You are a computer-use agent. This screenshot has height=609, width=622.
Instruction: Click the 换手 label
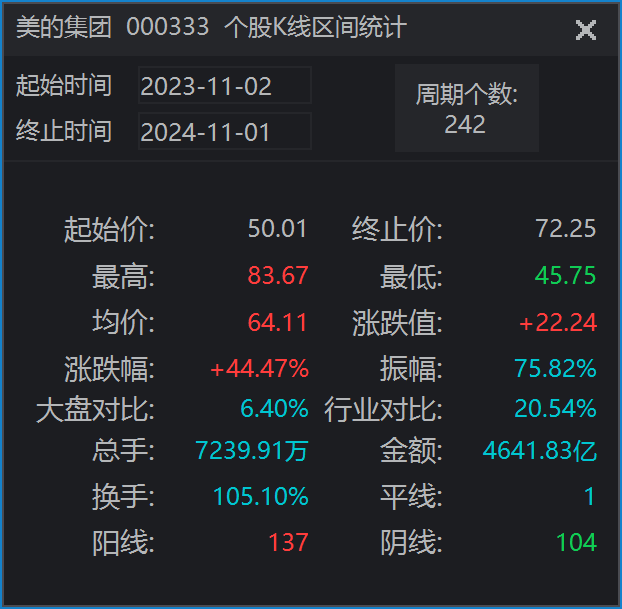pos(123,497)
